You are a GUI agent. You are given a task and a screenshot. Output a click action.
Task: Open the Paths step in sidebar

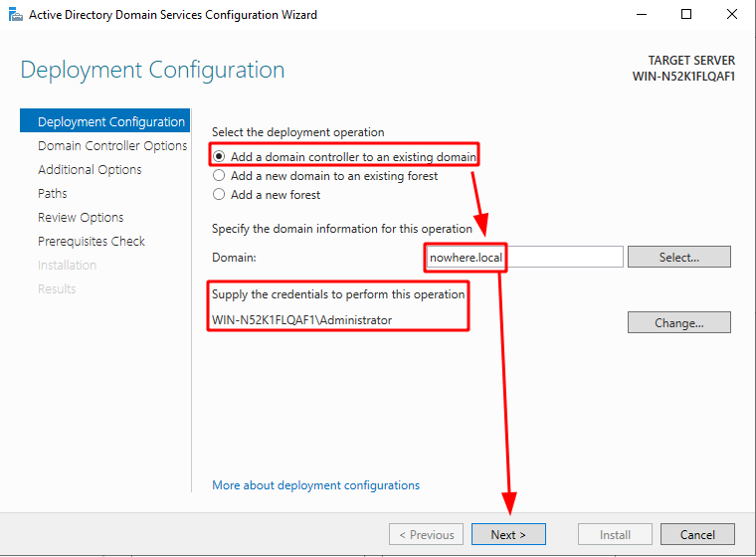pos(52,193)
